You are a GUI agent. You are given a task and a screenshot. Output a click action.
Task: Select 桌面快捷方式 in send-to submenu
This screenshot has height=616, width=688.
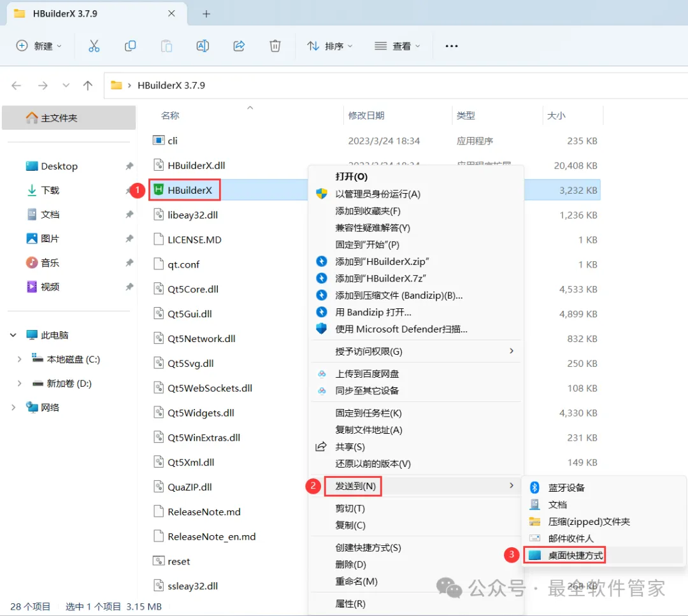(576, 556)
